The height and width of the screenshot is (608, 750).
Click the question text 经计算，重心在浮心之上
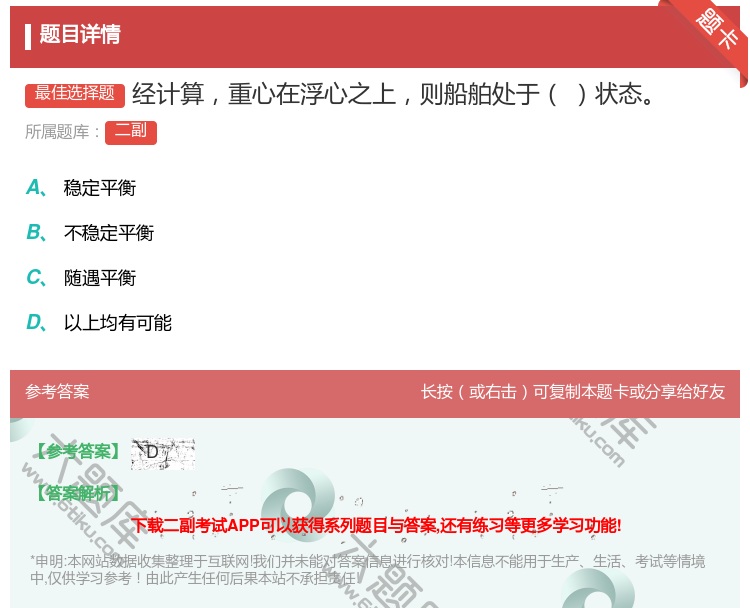264,94
